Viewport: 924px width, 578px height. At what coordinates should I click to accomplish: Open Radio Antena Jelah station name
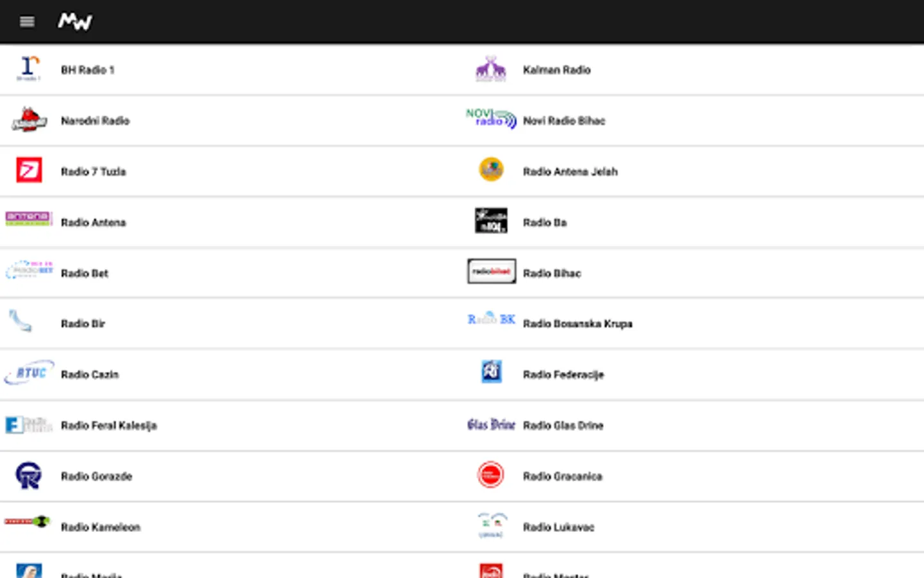(570, 171)
